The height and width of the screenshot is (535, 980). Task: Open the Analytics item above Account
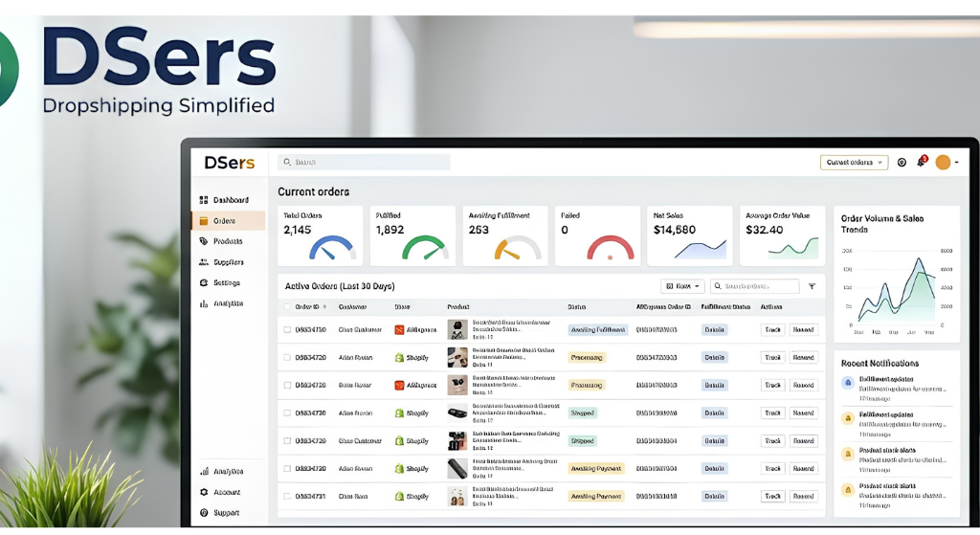pyautogui.click(x=222, y=471)
